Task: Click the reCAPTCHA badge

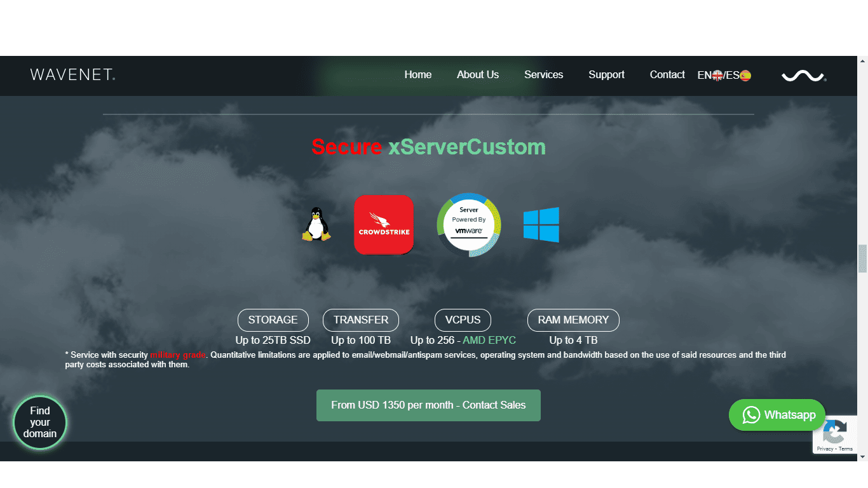Action: [x=835, y=435]
